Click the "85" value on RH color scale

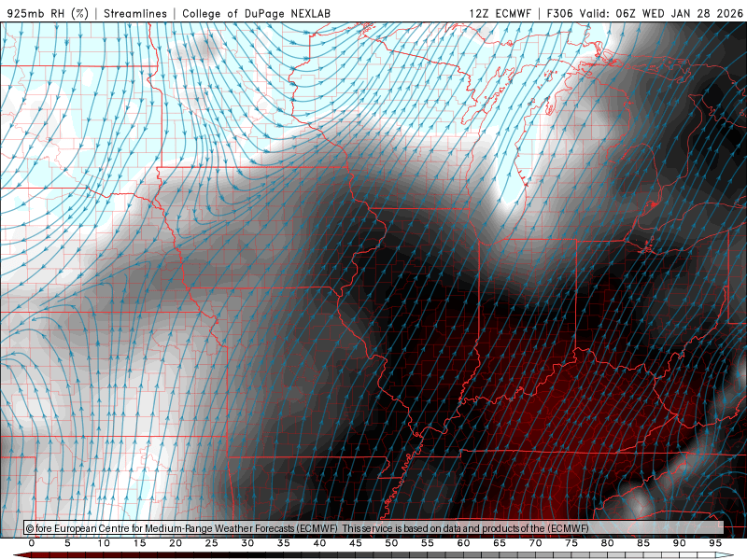(x=643, y=543)
